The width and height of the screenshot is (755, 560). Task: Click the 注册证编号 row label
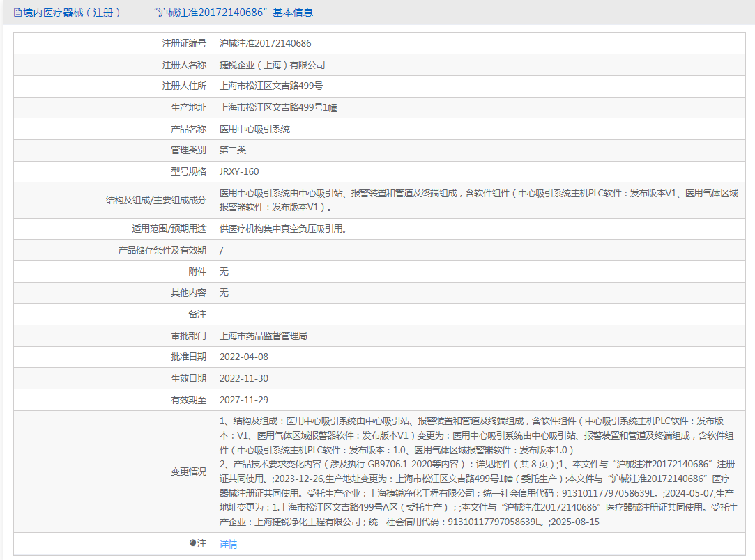pyautogui.click(x=184, y=43)
